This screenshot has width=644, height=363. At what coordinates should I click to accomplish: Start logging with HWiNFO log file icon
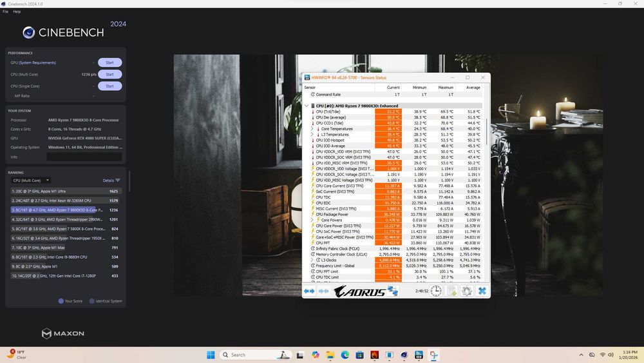451,291
